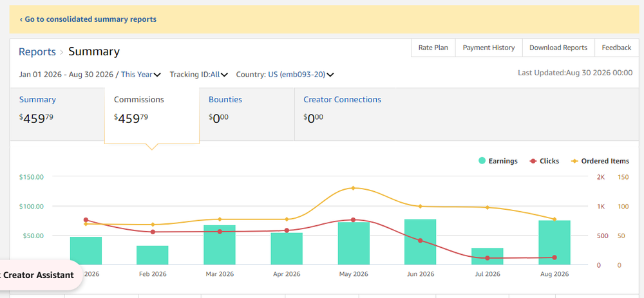Select the Summary $459.79 tab
Screen dimensions: 644x298
[57, 114]
